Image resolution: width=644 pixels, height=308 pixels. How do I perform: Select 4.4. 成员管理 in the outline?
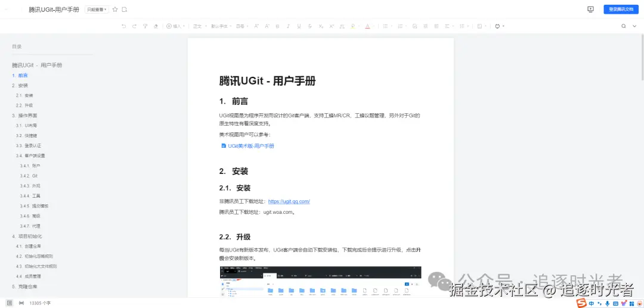coord(29,276)
